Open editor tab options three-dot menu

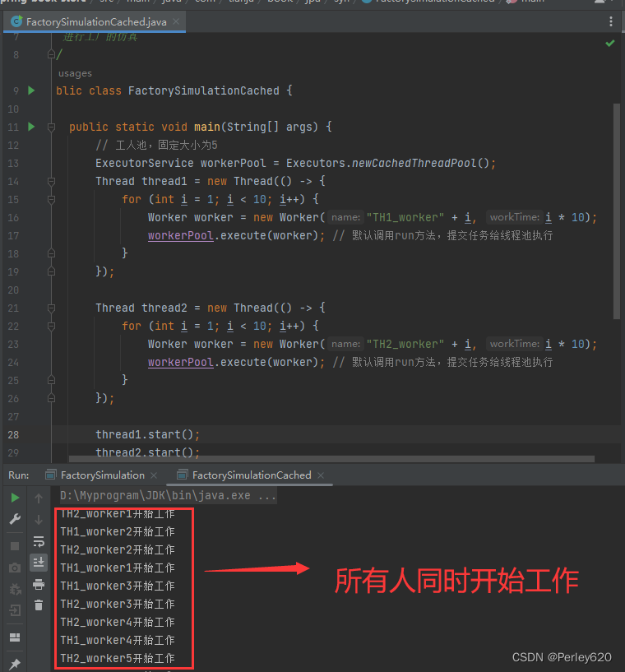611,21
